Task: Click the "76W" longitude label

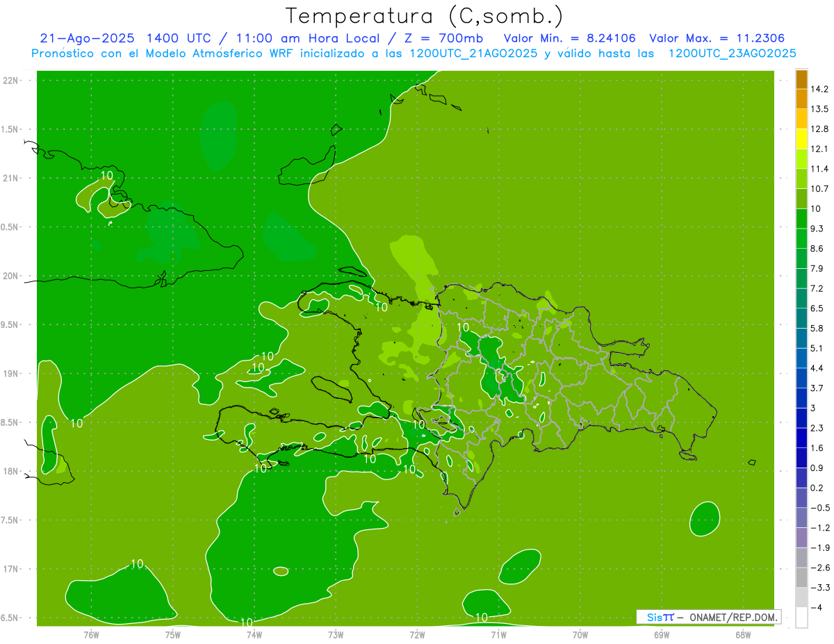Action: tap(91, 634)
